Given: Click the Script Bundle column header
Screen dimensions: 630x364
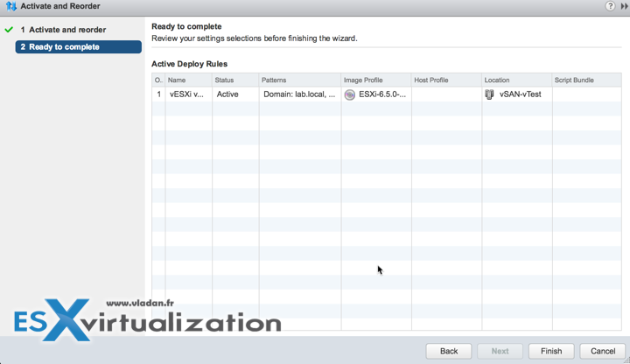Looking at the screenshot, I should [x=586, y=80].
